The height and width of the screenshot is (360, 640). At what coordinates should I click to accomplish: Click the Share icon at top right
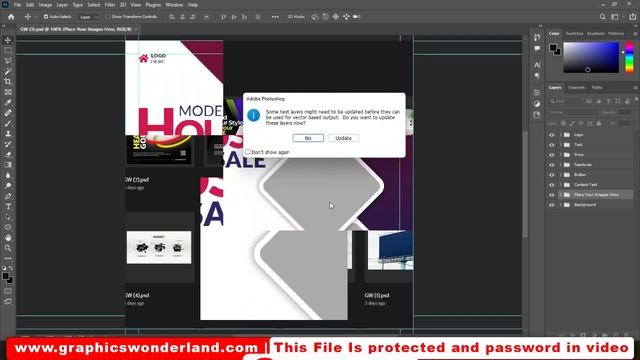pos(632,17)
